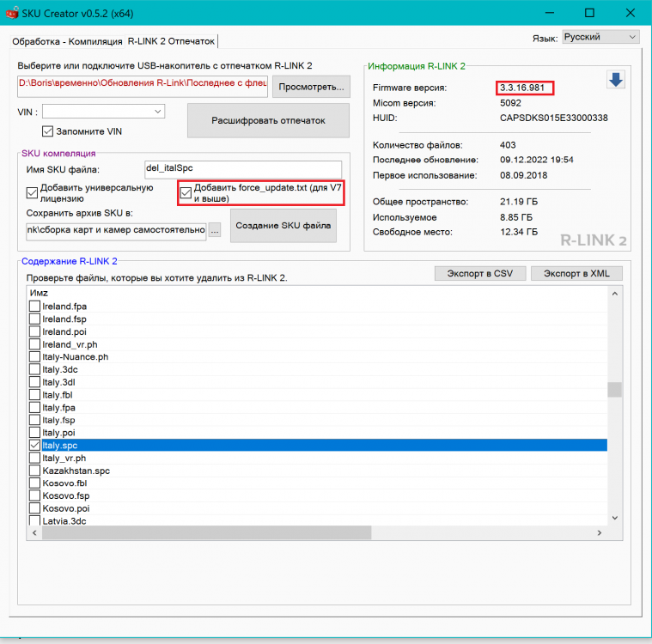Click free space value 12.34 ГБ
Screen dimensions: 652x644
click(x=519, y=232)
